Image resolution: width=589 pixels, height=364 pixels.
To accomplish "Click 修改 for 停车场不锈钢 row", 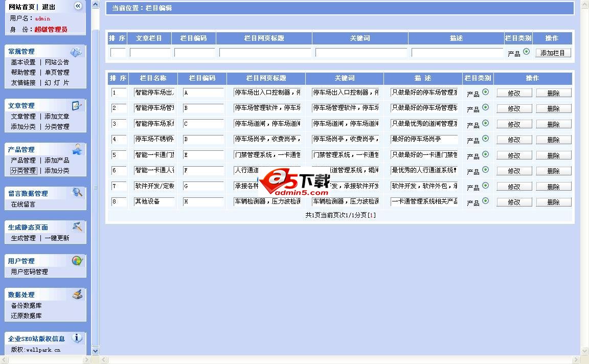I will (x=514, y=140).
